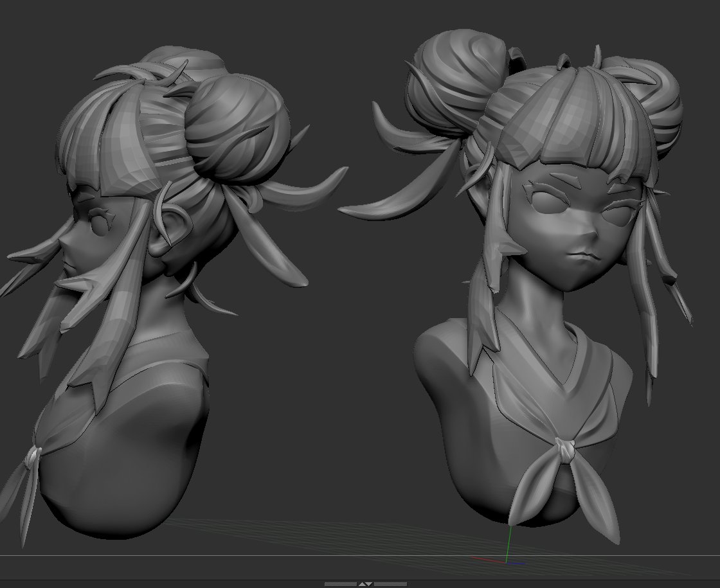Viewport: 720px width, 588px height.
Task: Click the XYZ axis gizmo on the floor grid
Action: click(x=500, y=546)
